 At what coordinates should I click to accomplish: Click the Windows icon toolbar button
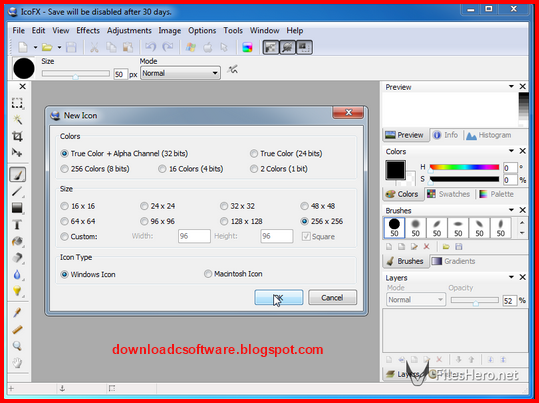(x=191, y=47)
